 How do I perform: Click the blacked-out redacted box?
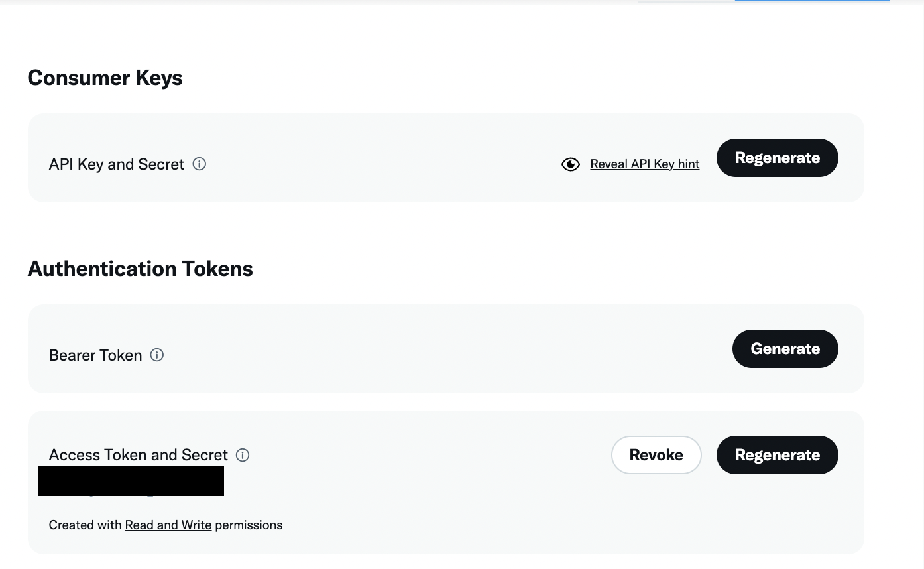click(x=131, y=481)
